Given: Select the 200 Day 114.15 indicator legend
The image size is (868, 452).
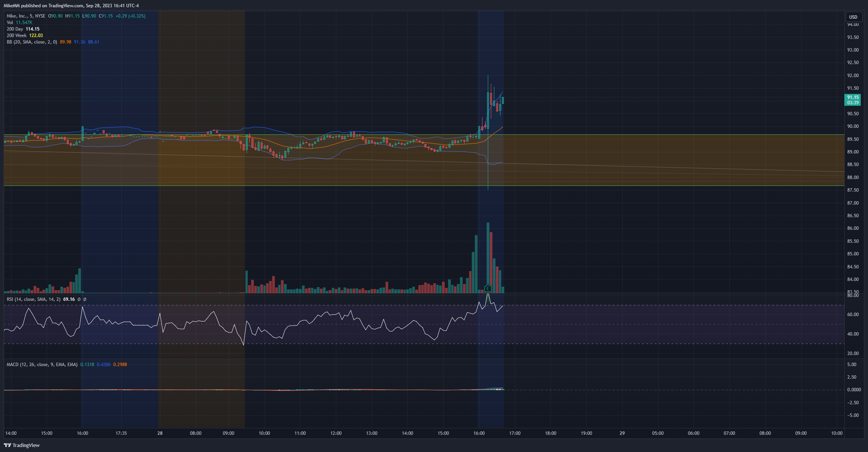Looking at the screenshot, I should tap(23, 29).
